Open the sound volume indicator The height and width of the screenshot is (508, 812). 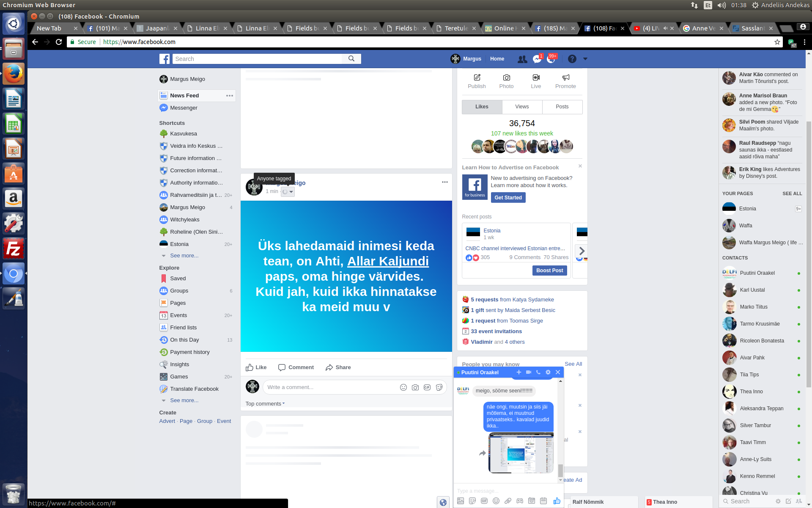(x=721, y=5)
